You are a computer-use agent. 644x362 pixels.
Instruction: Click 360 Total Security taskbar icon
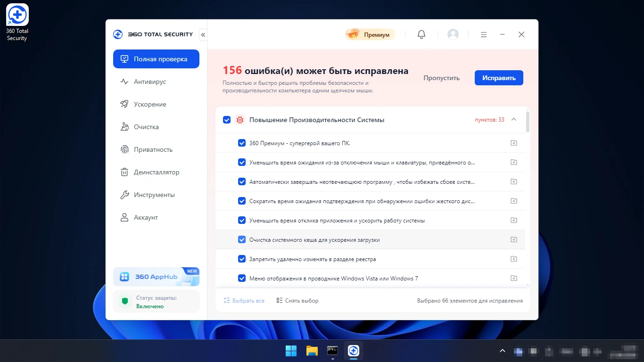[354, 351]
